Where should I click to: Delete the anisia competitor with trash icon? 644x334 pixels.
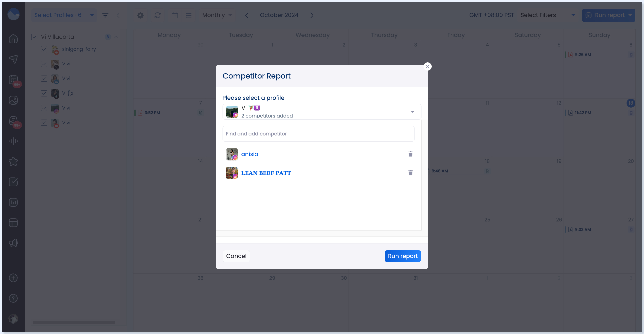click(410, 154)
